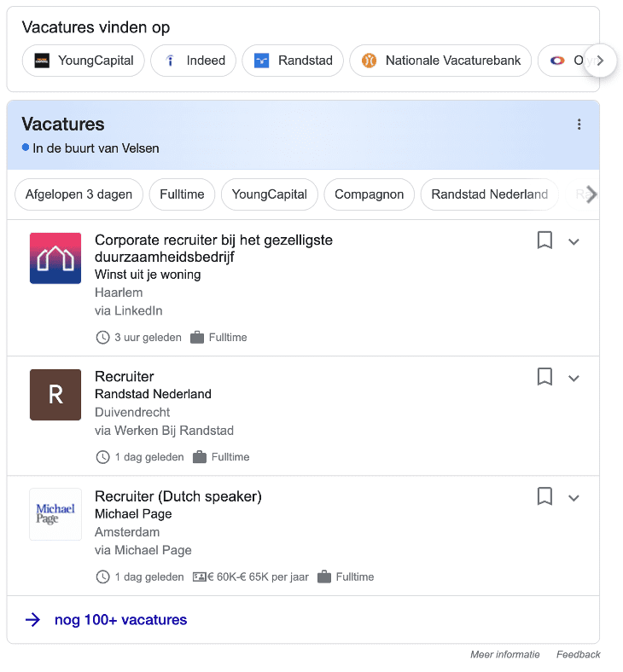Click nog 100+ vacatures link

click(121, 620)
